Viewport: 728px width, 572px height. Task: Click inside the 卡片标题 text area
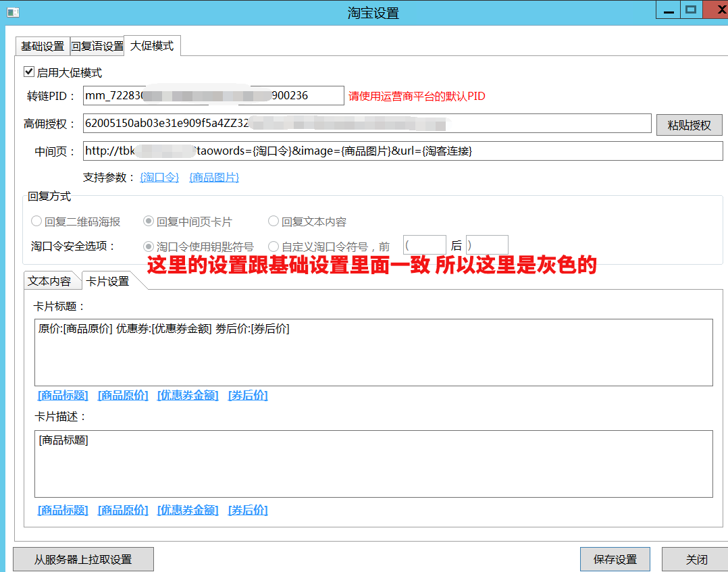(x=373, y=353)
